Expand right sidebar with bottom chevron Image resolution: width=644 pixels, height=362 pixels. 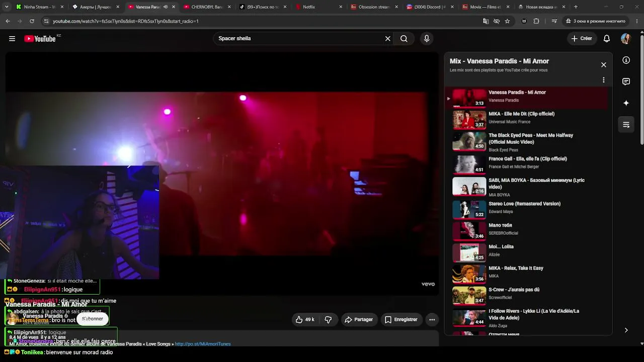626,330
